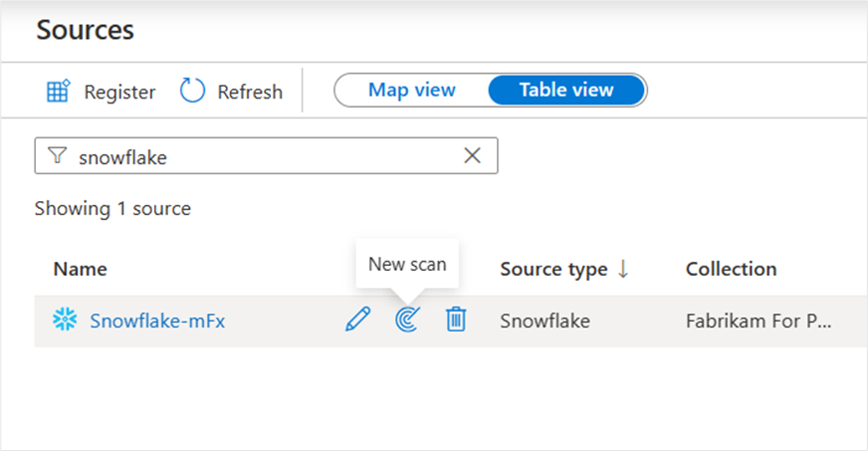868x451 pixels.
Task: Switch to Map view
Action: coord(411,90)
